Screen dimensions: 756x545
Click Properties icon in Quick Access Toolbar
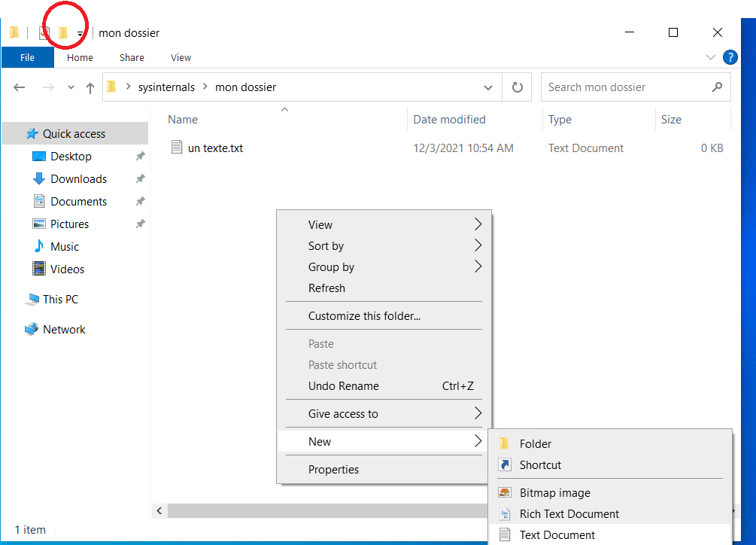pyautogui.click(x=44, y=33)
